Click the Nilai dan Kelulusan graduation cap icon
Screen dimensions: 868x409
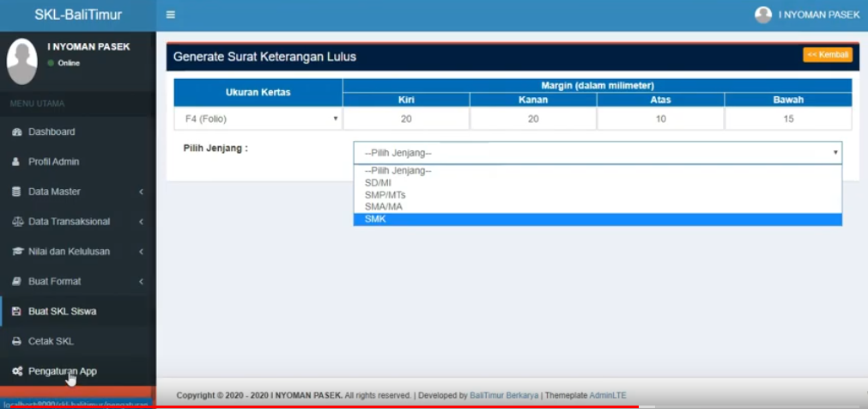click(x=16, y=252)
